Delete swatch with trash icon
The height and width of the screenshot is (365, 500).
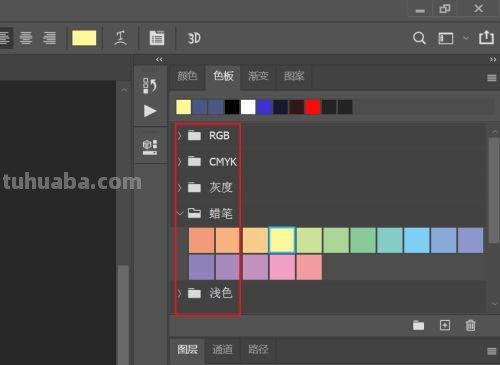pos(470,325)
